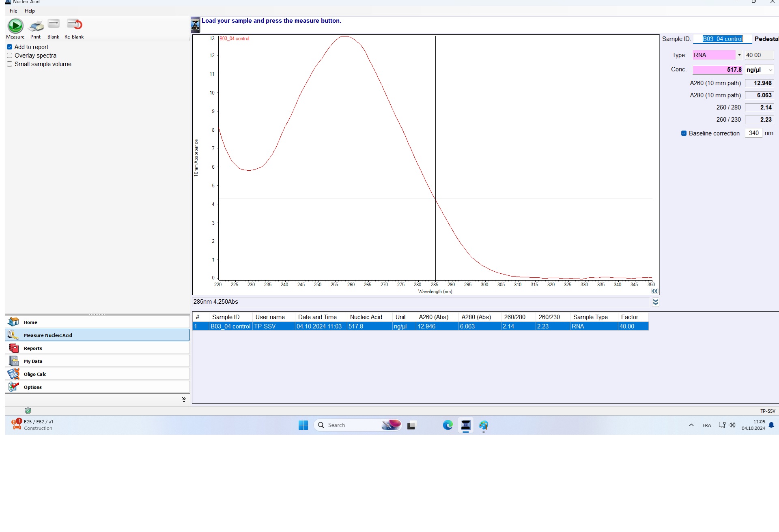Uncheck the Add to report checkbox
The height and width of the screenshot is (532, 779).
coord(10,47)
